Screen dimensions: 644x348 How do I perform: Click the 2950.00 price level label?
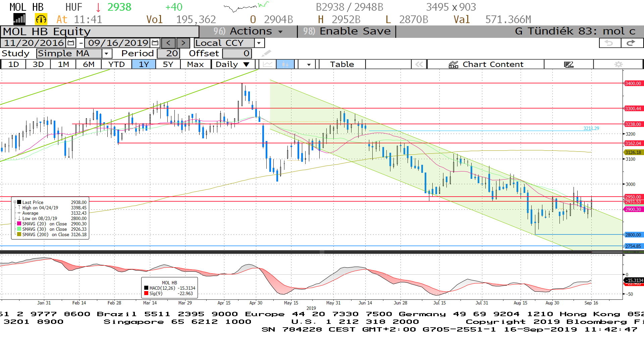coord(633,197)
